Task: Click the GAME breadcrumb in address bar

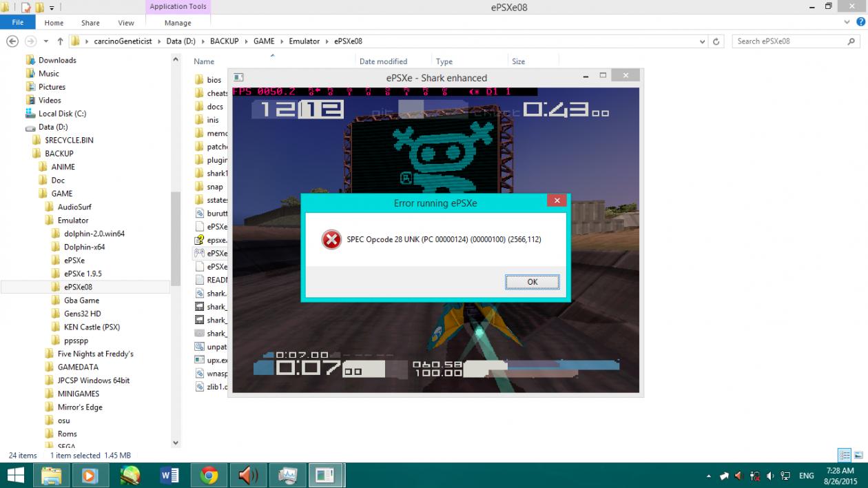Action: pyautogui.click(x=264, y=41)
